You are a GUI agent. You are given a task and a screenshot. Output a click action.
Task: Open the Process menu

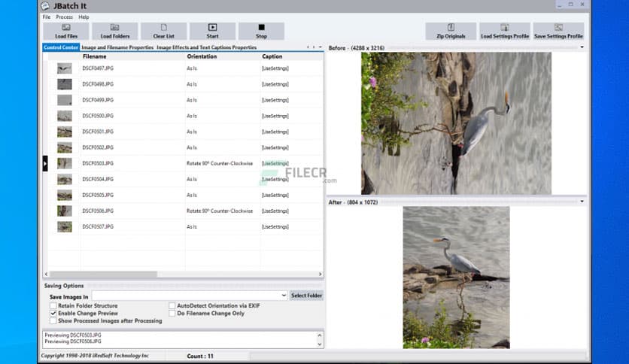64,17
